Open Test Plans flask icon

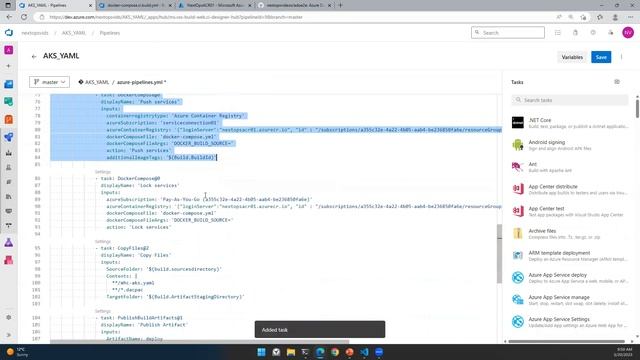[x=9, y=243]
